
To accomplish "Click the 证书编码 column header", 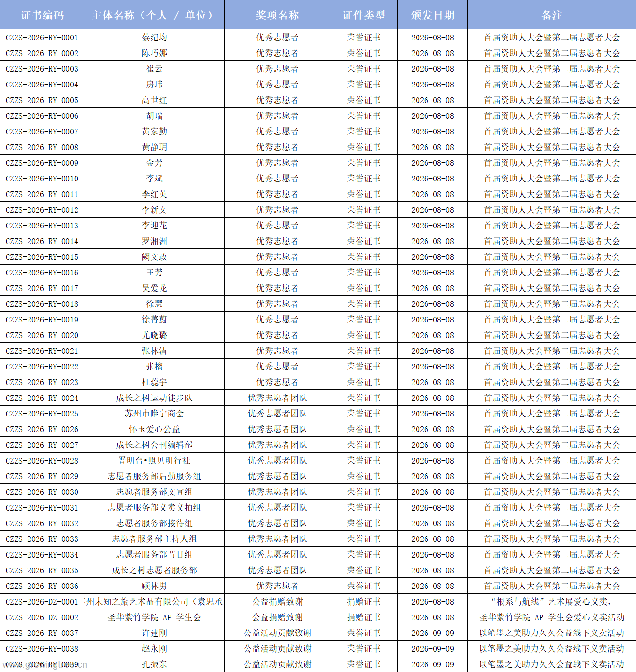I will 42,15.
